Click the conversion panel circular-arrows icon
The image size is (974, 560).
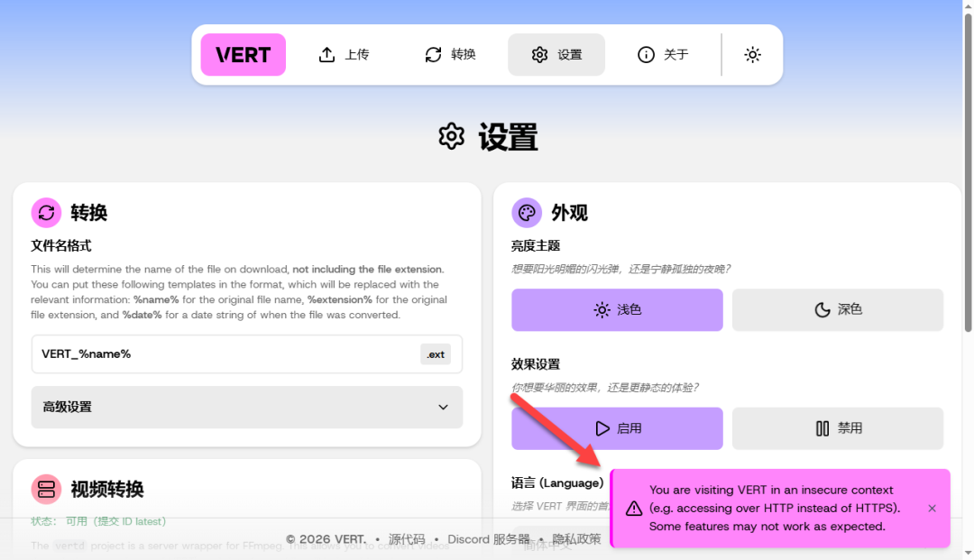point(44,213)
